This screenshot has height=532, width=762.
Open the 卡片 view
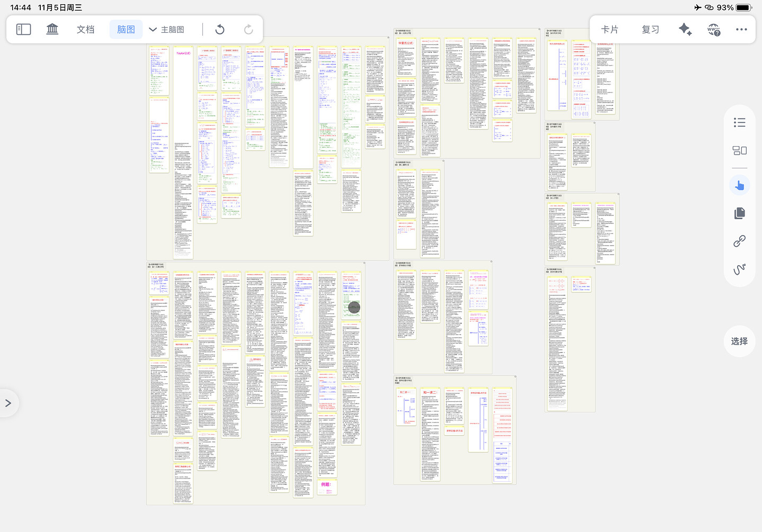609,30
